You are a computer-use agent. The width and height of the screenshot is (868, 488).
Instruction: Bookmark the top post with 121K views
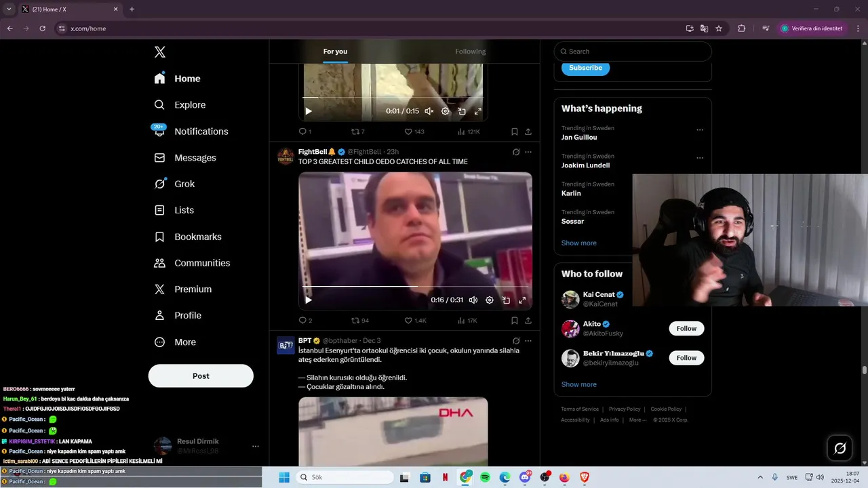pyautogui.click(x=515, y=131)
